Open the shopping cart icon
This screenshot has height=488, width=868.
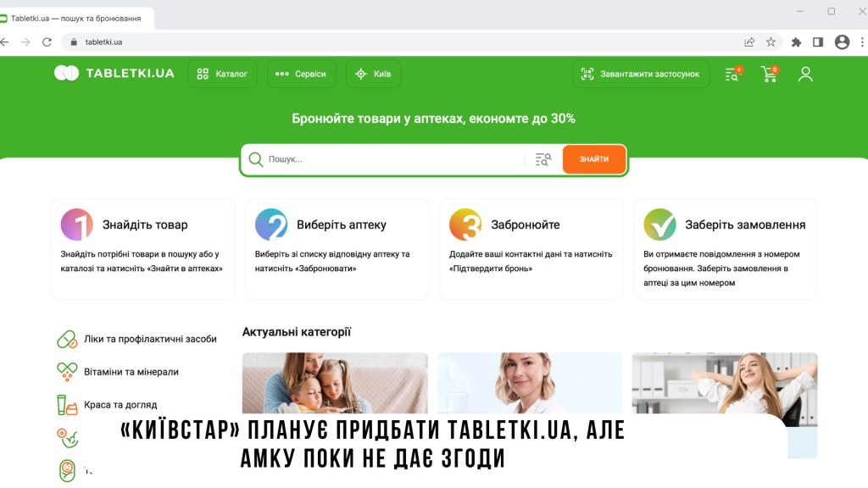tap(770, 74)
